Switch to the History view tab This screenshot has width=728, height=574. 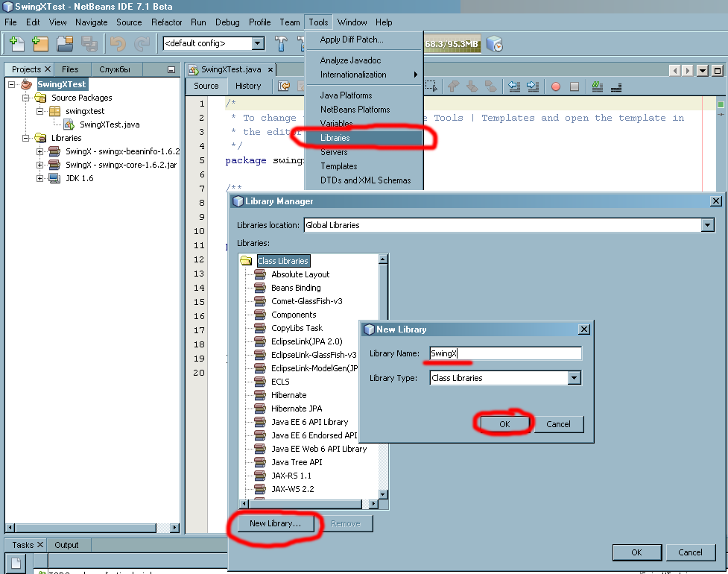(x=248, y=86)
